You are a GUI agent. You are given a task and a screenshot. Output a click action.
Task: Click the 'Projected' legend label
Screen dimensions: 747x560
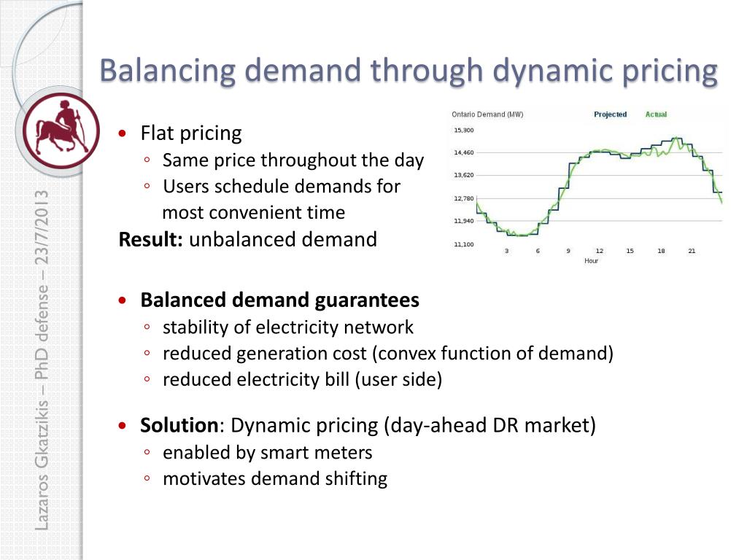pyautogui.click(x=611, y=114)
